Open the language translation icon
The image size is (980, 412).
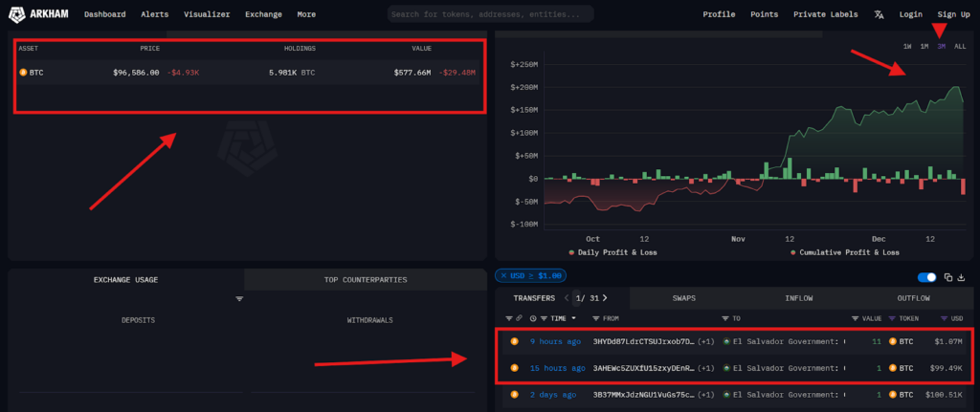click(879, 14)
